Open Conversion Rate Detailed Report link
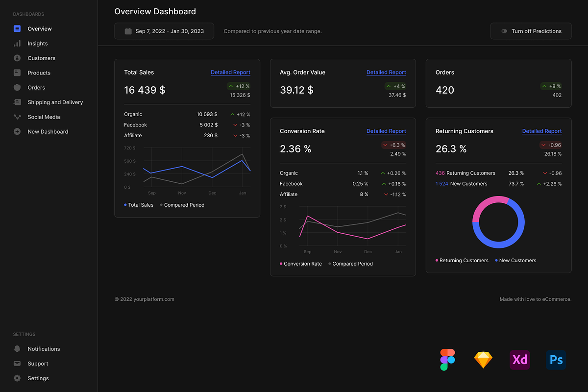The image size is (588, 392). coord(386,131)
